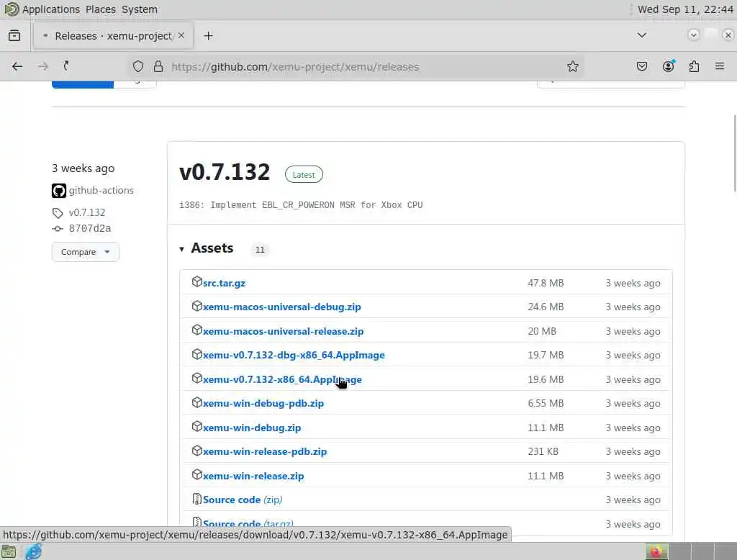Collapse the Assets section triangle
This screenshot has height=560, width=737.
coord(181,249)
